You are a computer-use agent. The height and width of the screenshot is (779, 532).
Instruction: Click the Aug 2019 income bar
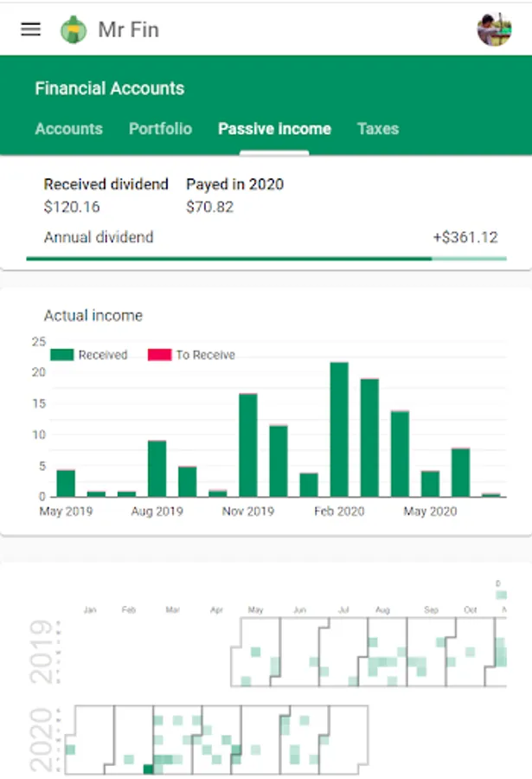click(x=157, y=468)
